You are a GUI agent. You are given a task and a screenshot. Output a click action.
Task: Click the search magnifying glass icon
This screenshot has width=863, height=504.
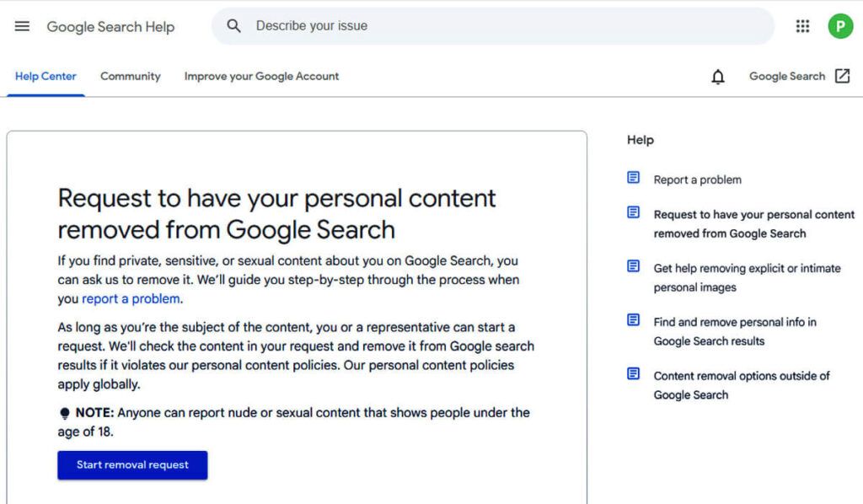pos(233,26)
